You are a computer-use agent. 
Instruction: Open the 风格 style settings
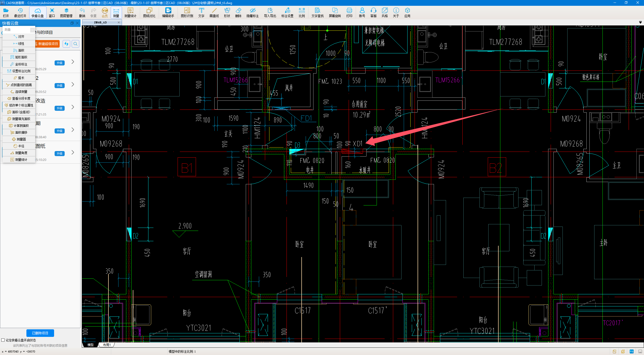(x=385, y=12)
